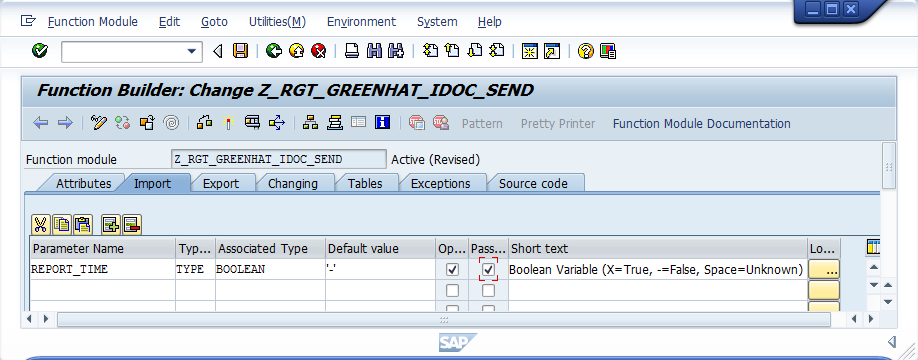Click the First Page icon
918x360 pixels.
(430, 51)
